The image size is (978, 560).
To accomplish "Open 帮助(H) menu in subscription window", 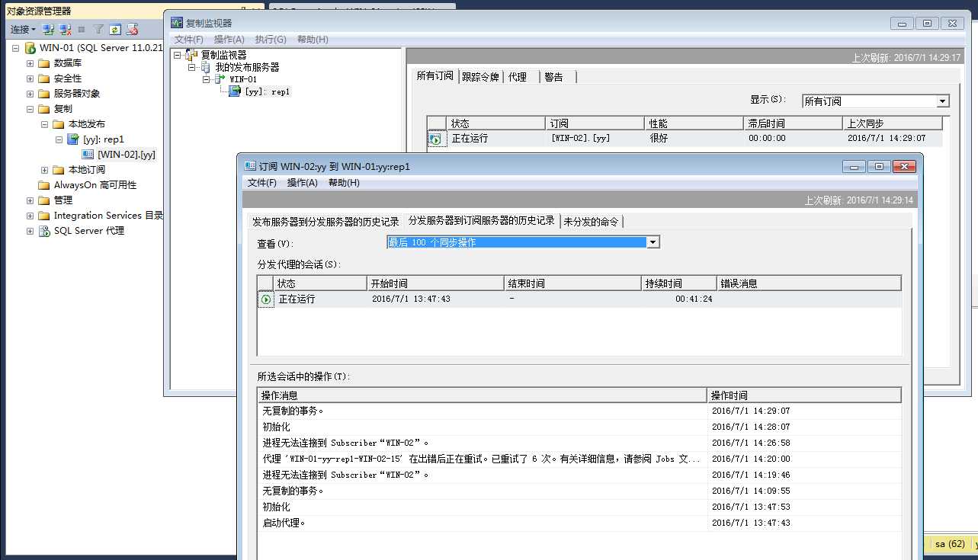I will coord(344,183).
